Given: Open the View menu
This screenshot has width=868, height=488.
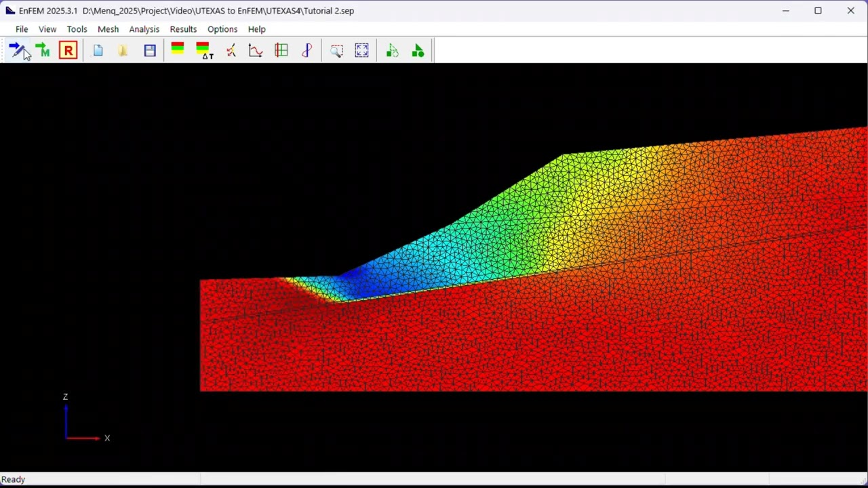Looking at the screenshot, I should 47,29.
